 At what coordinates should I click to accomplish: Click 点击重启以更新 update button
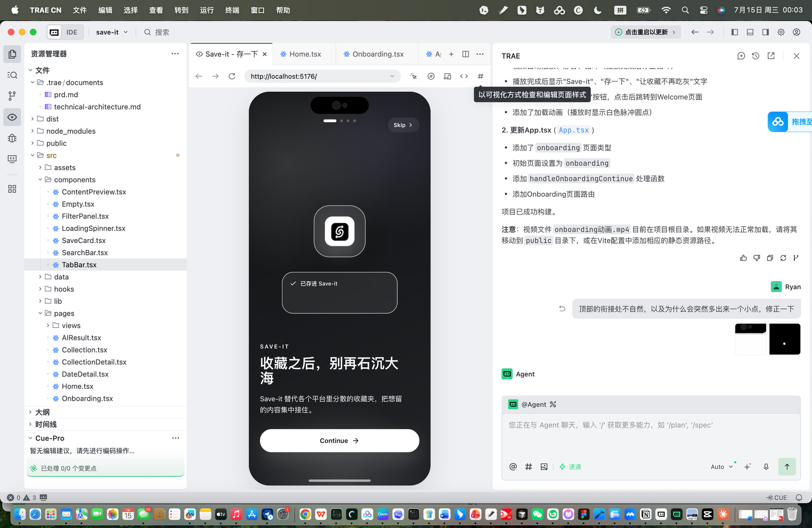646,32
